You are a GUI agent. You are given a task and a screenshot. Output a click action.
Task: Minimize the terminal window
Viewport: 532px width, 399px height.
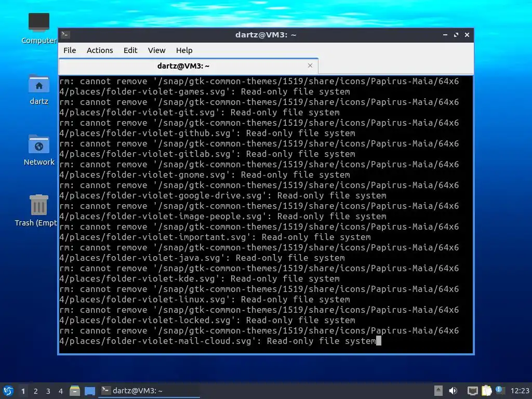point(445,35)
